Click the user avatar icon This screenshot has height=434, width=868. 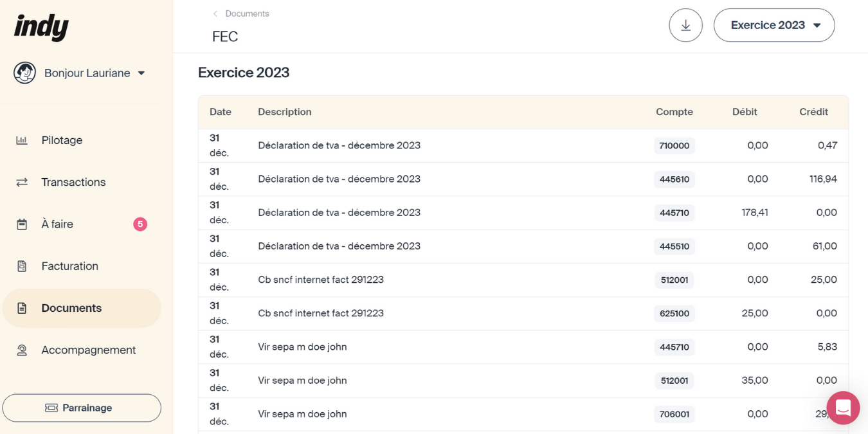24,73
